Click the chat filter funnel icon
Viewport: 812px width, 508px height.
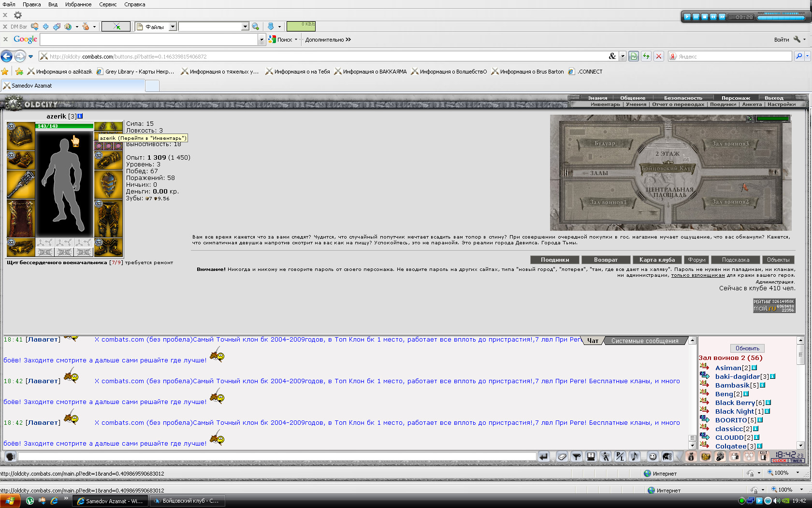point(576,456)
